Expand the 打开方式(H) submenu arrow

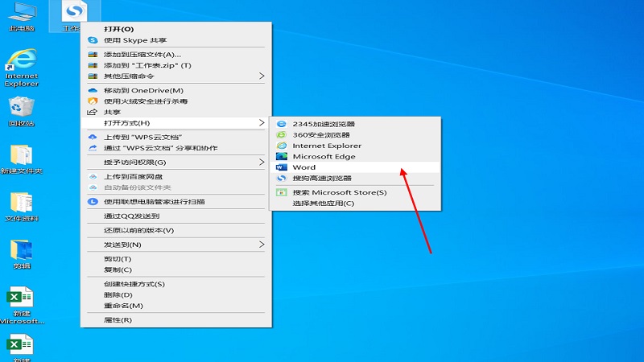pyautogui.click(x=262, y=123)
